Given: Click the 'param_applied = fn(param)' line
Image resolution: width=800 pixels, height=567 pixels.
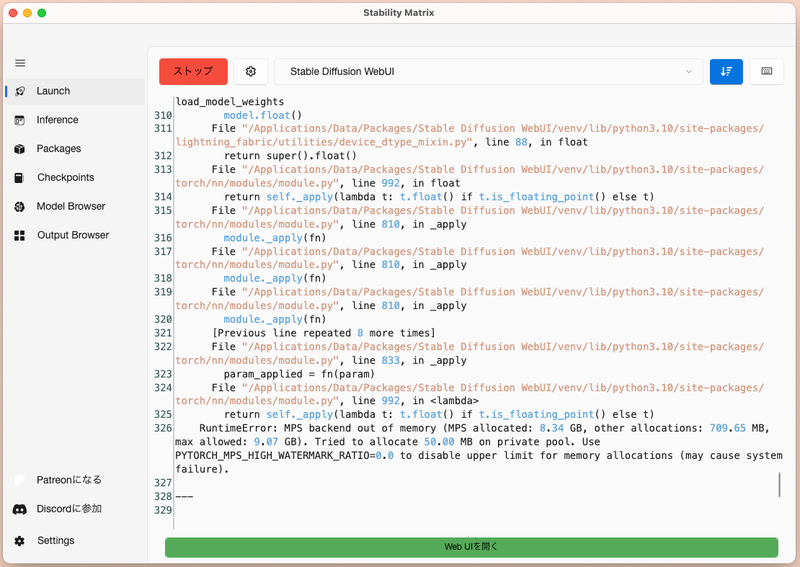Looking at the screenshot, I should pos(299,374).
